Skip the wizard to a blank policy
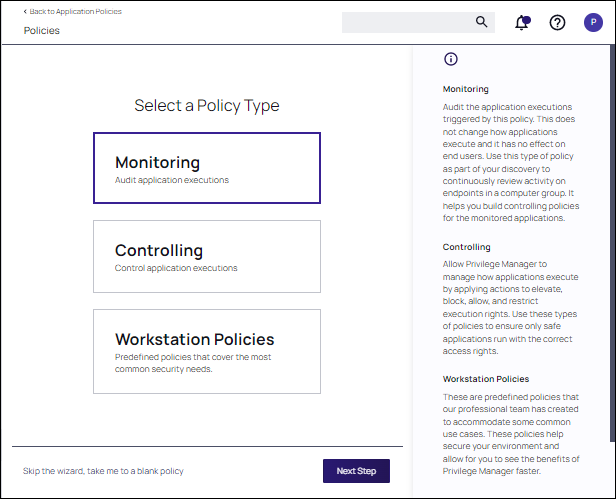This screenshot has width=616, height=499. click(x=103, y=471)
